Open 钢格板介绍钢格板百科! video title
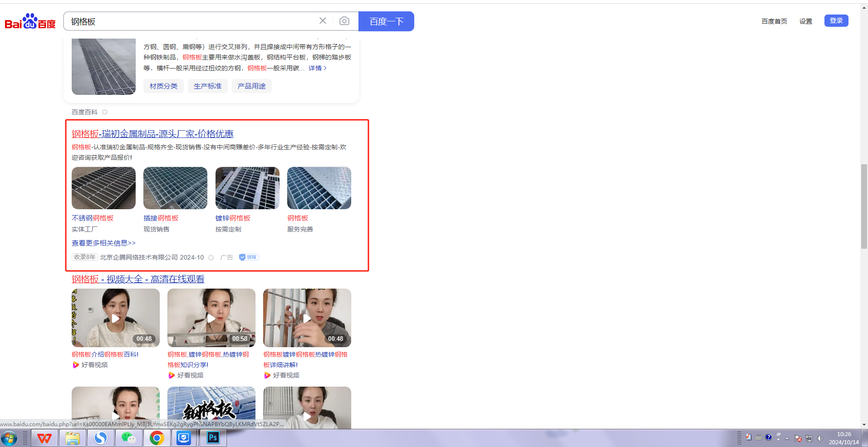Screen dimensions: 868x447 coord(105,354)
